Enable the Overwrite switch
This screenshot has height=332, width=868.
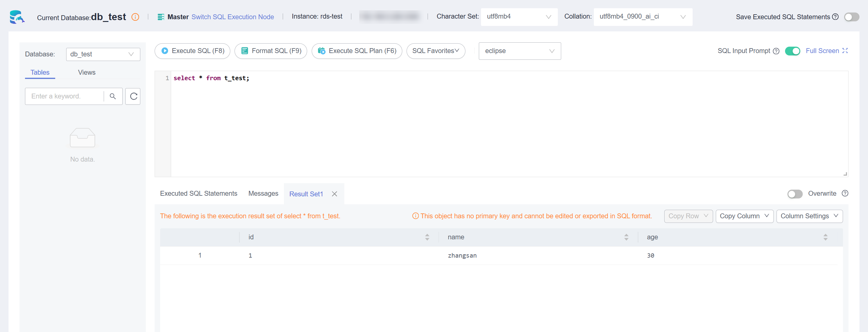pyautogui.click(x=794, y=194)
